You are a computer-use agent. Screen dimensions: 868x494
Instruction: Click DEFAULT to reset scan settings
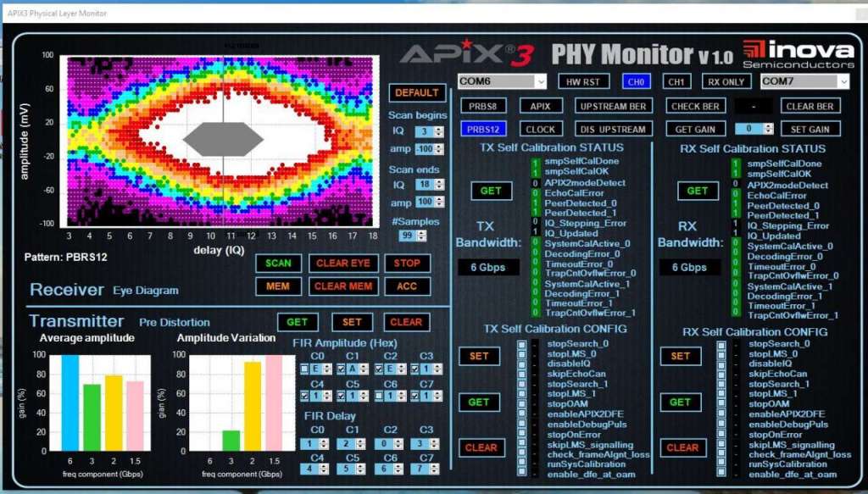click(x=416, y=92)
